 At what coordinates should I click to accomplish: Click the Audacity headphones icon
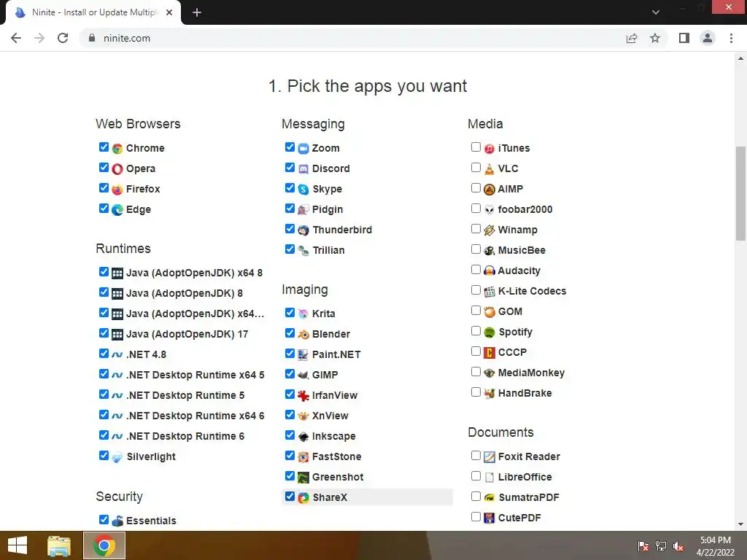click(x=489, y=271)
